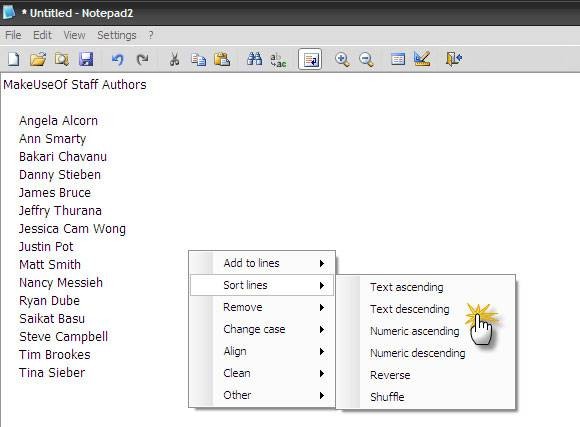Click the Customize Schemes toolbar icon
This screenshot has height=427, width=580.
[x=422, y=59]
